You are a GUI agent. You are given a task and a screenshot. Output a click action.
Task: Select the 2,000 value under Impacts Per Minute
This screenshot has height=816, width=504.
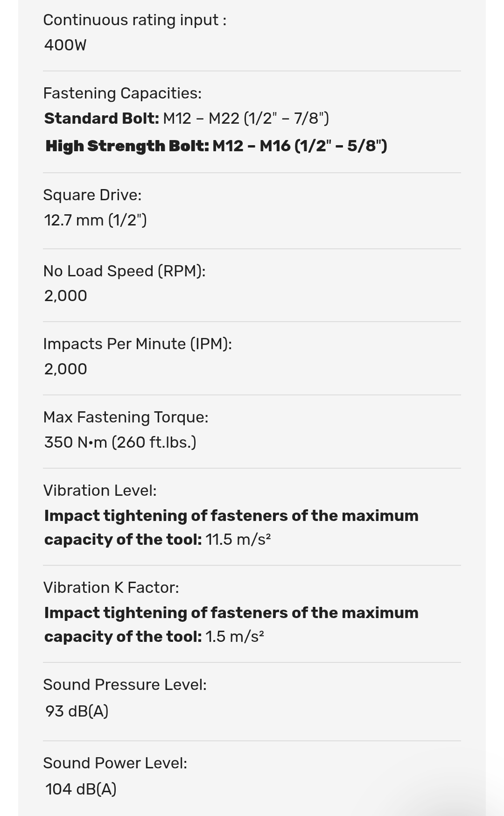[65, 369]
